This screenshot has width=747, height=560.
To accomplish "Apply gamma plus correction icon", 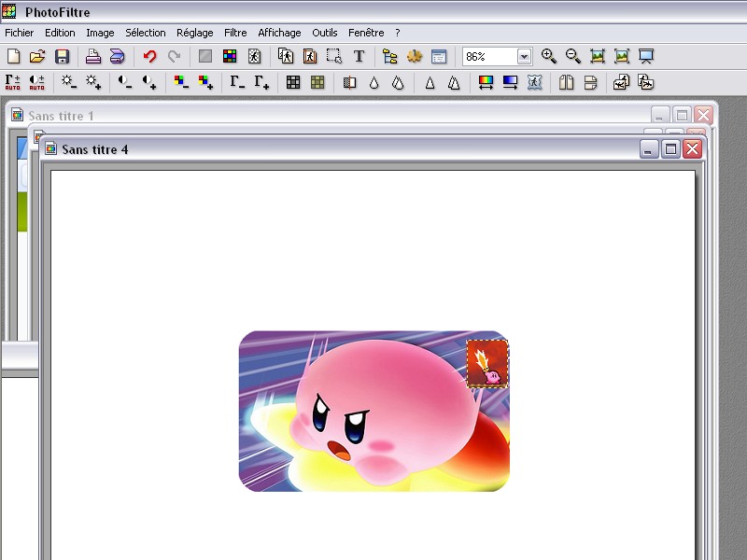I will (x=261, y=82).
